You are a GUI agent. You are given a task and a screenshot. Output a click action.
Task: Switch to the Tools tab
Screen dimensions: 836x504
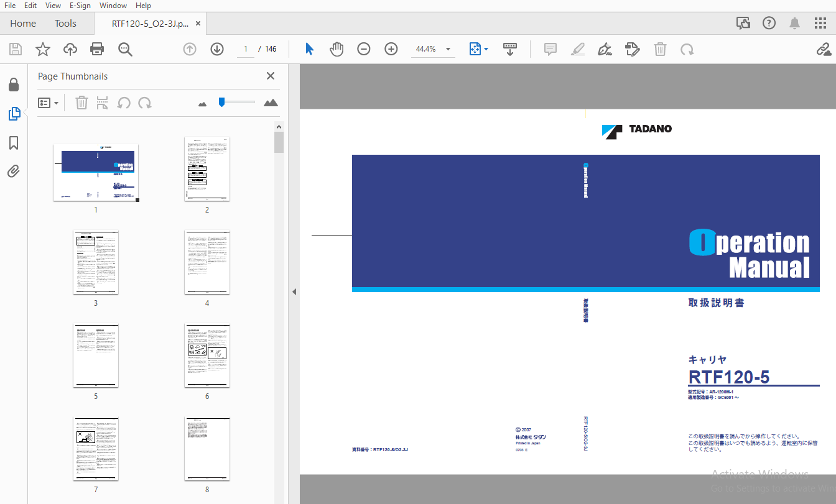pyautogui.click(x=65, y=24)
